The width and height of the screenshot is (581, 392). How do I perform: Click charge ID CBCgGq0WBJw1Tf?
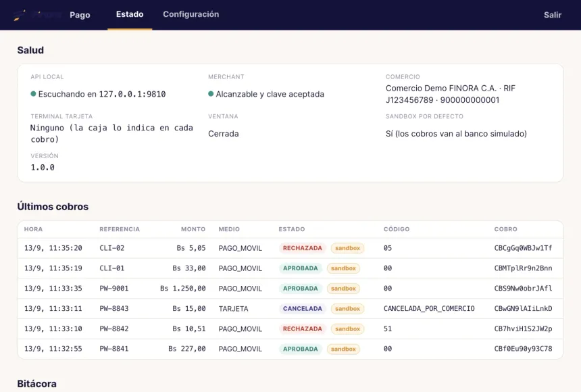click(x=523, y=248)
